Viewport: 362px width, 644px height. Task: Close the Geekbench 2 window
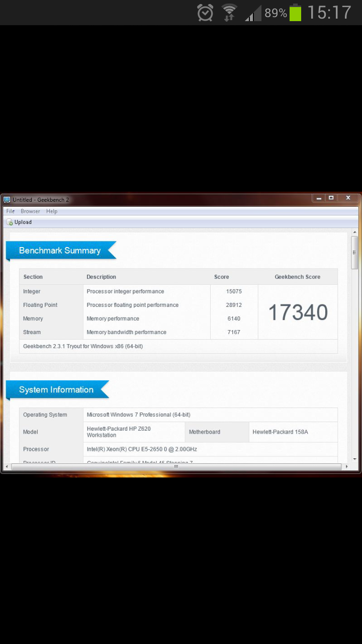pyautogui.click(x=347, y=198)
